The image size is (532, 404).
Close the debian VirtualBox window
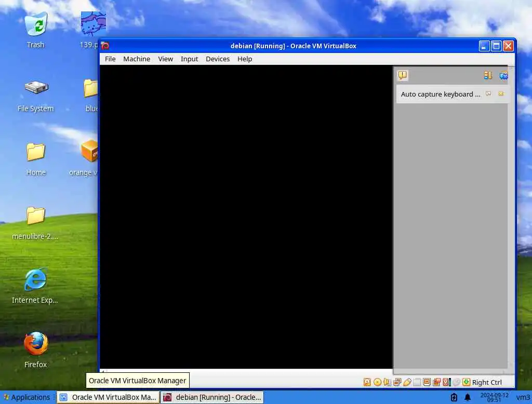tap(508, 46)
